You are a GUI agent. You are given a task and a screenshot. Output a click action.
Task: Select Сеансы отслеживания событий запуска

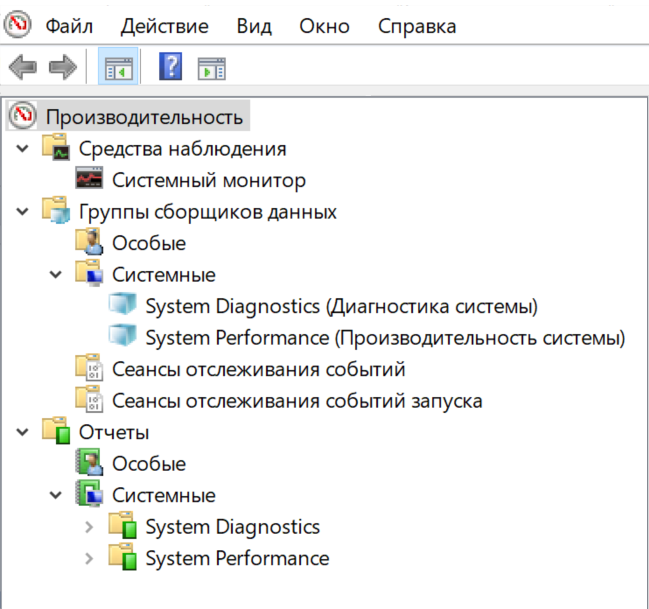[297, 401]
